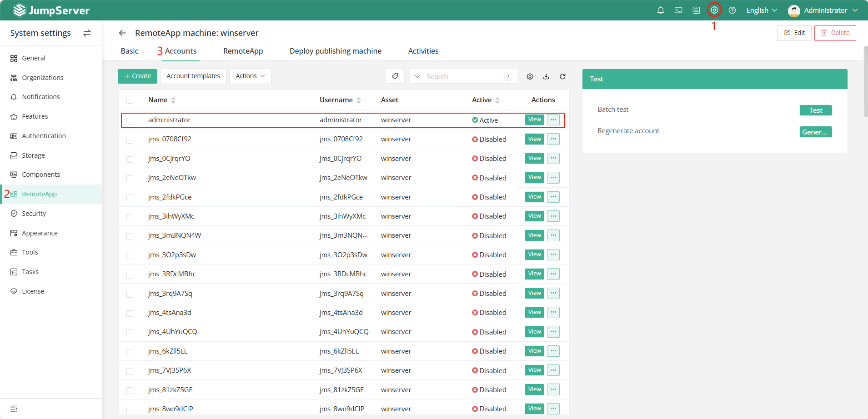Image resolution: width=868 pixels, height=419 pixels.
Task: Click the Edit button
Action: click(794, 33)
